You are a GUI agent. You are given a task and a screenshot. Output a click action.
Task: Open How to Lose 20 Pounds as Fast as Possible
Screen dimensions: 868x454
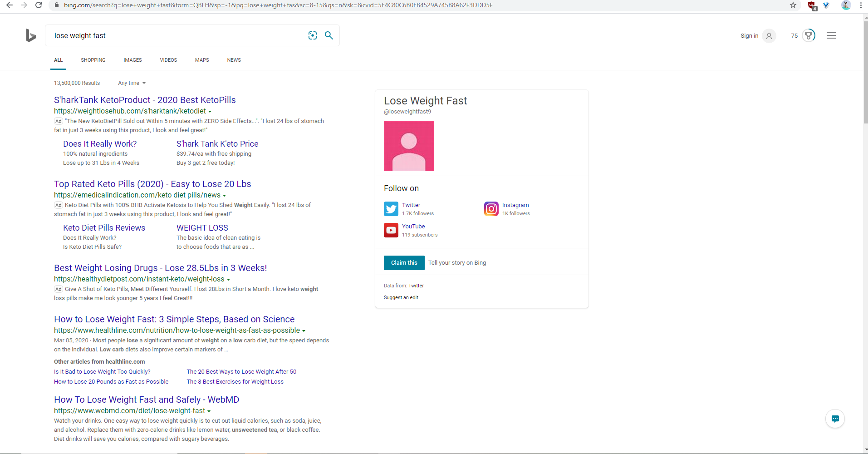pyautogui.click(x=111, y=381)
